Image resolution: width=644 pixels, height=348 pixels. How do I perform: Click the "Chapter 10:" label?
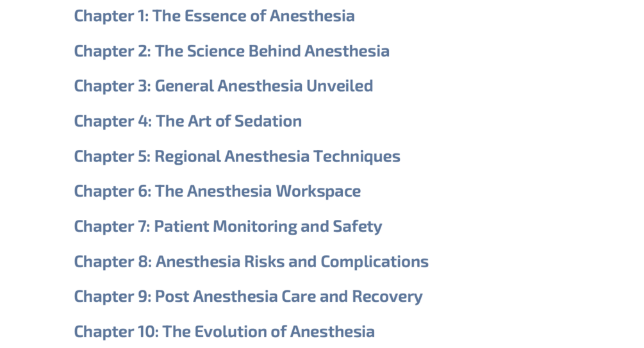click(x=116, y=332)
